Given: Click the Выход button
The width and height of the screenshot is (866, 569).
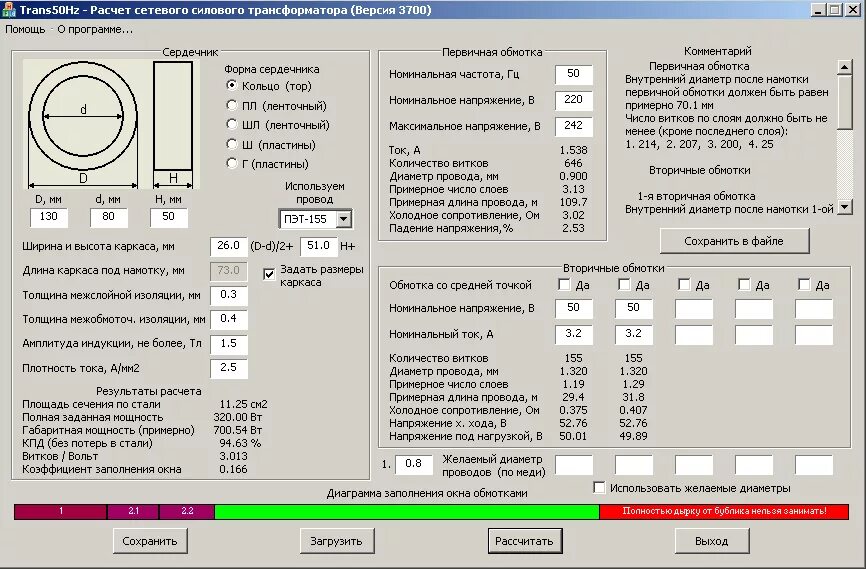Looking at the screenshot, I should 711,541.
